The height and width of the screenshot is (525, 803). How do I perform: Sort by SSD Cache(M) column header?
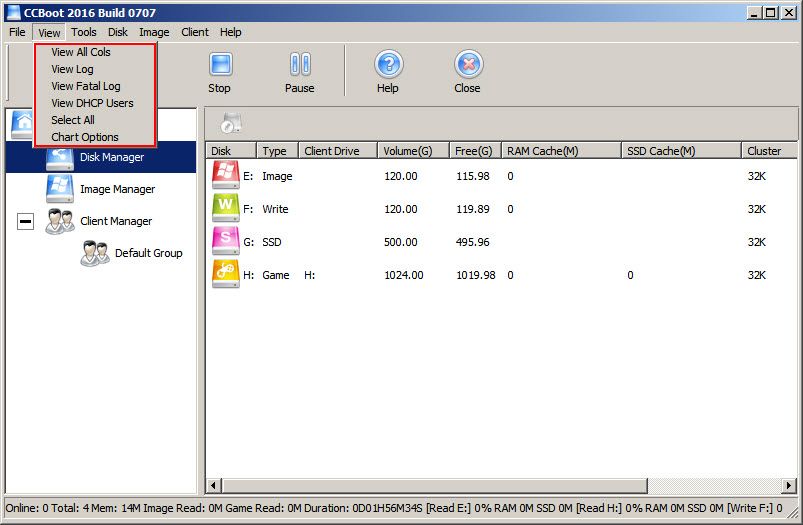(681, 151)
